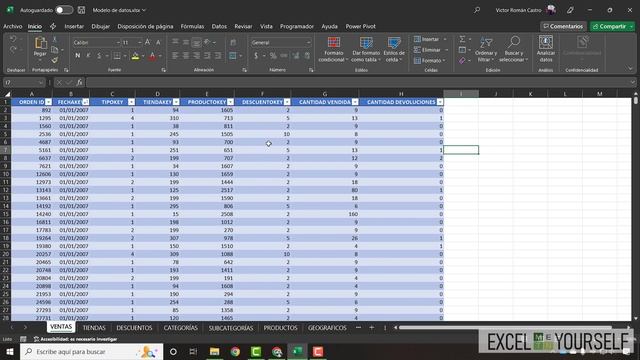
Task: Click the Compartir button
Action: pyautogui.click(x=612, y=26)
